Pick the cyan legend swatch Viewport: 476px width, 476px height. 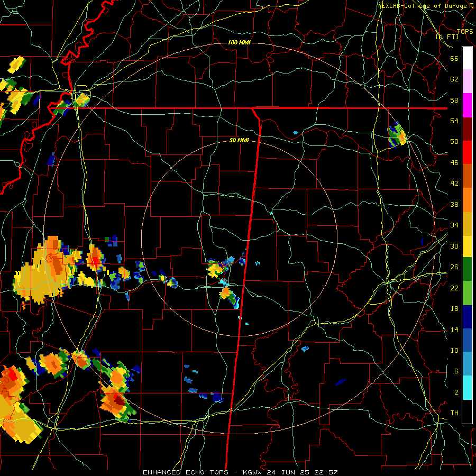coord(467,388)
